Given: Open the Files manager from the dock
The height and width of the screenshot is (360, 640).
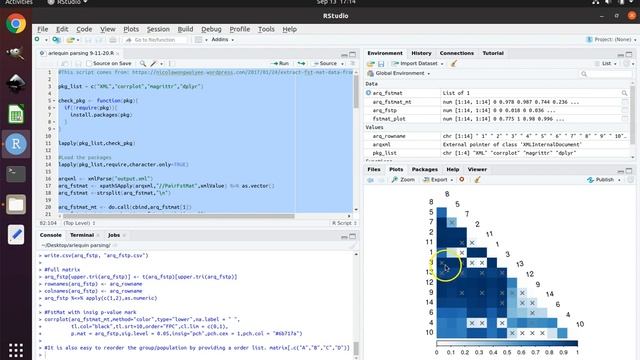Looking at the screenshot, I should (16, 204).
